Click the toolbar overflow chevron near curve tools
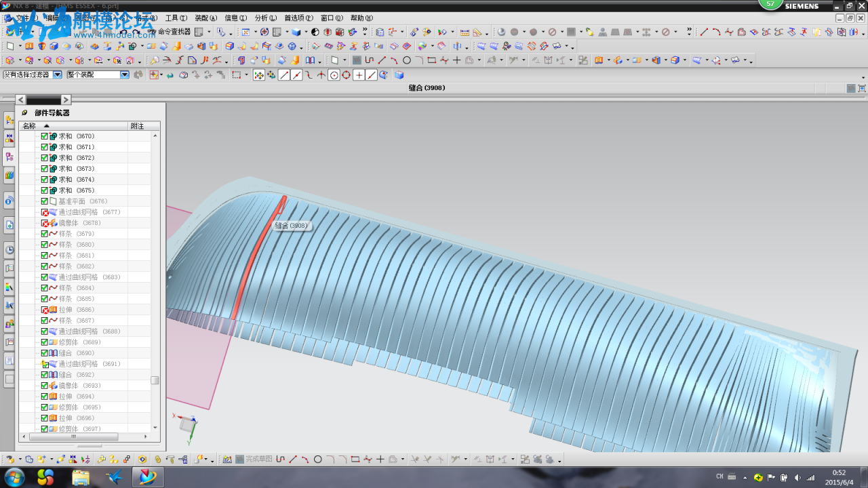The height and width of the screenshot is (488, 868). tap(689, 31)
